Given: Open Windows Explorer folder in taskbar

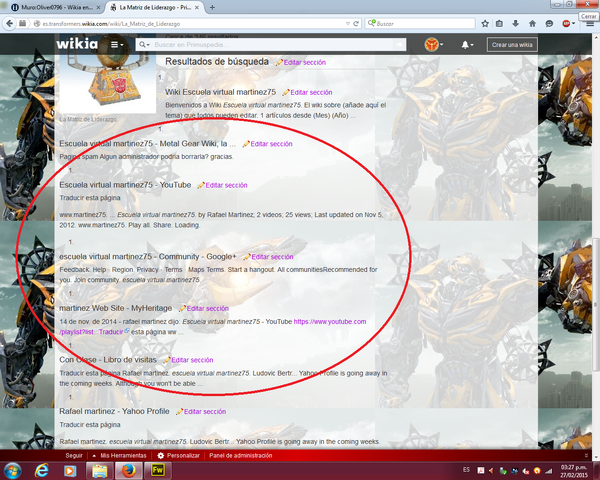Looking at the screenshot, I should pyautogui.click(x=99, y=470).
